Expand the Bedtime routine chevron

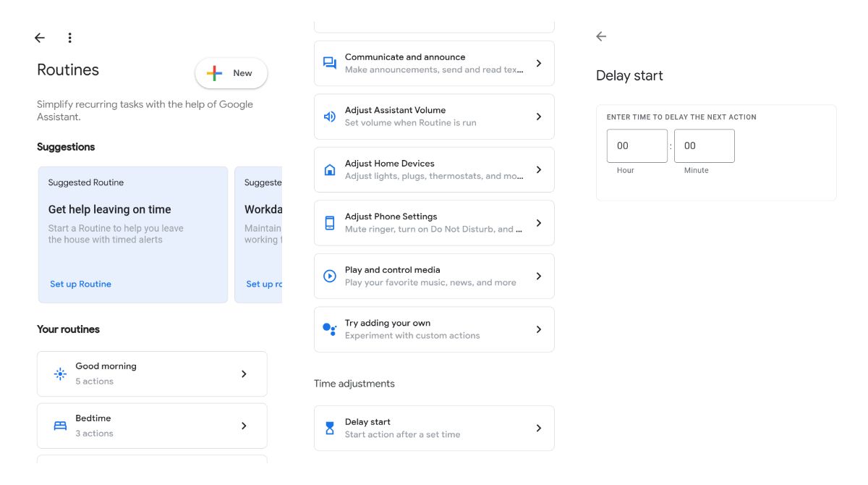pyautogui.click(x=244, y=426)
